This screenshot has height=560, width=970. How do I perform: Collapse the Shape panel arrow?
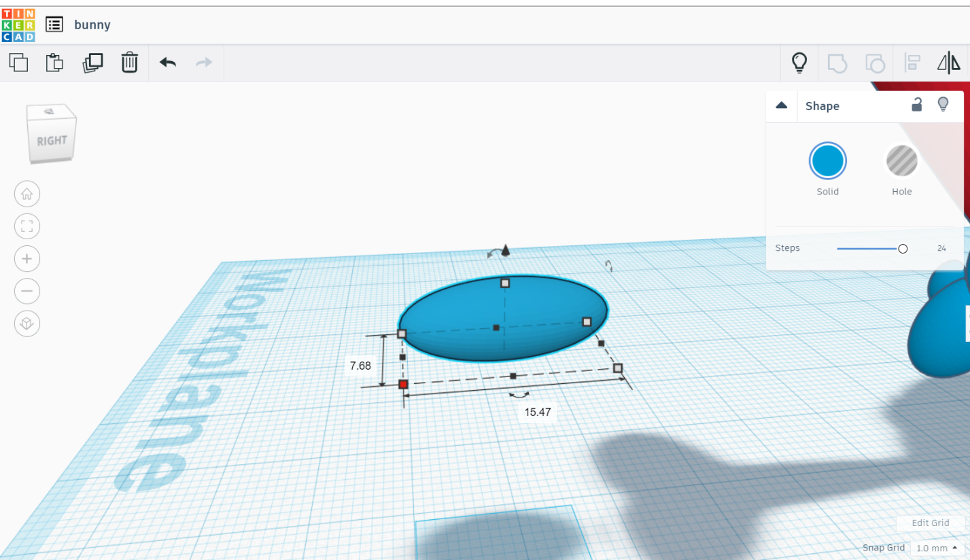tap(782, 105)
